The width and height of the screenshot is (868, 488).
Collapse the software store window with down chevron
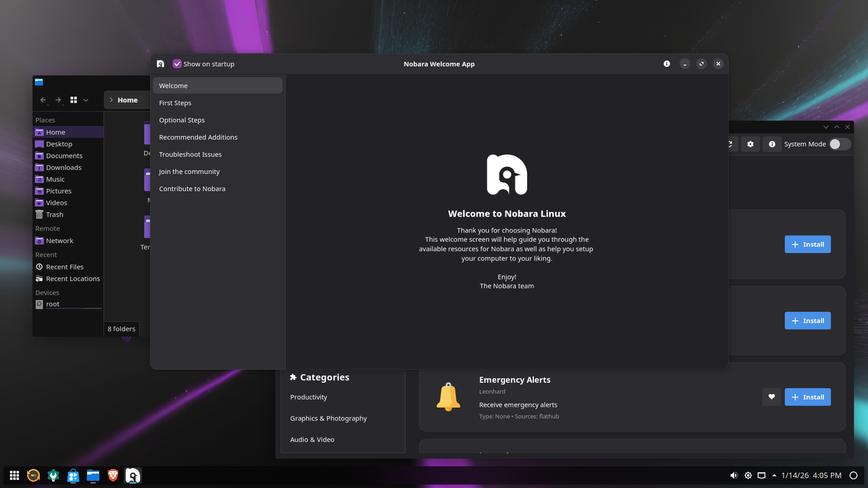(825, 127)
